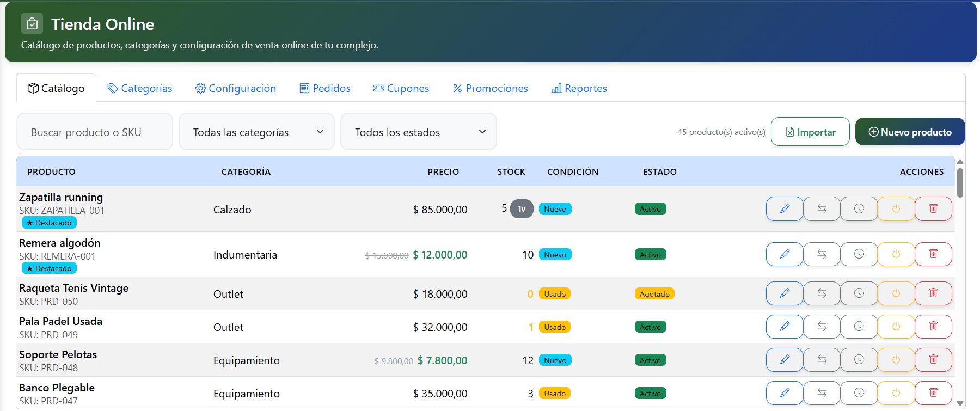View history of Pala Padel Usada
The width and height of the screenshot is (980, 411).
tap(859, 327)
